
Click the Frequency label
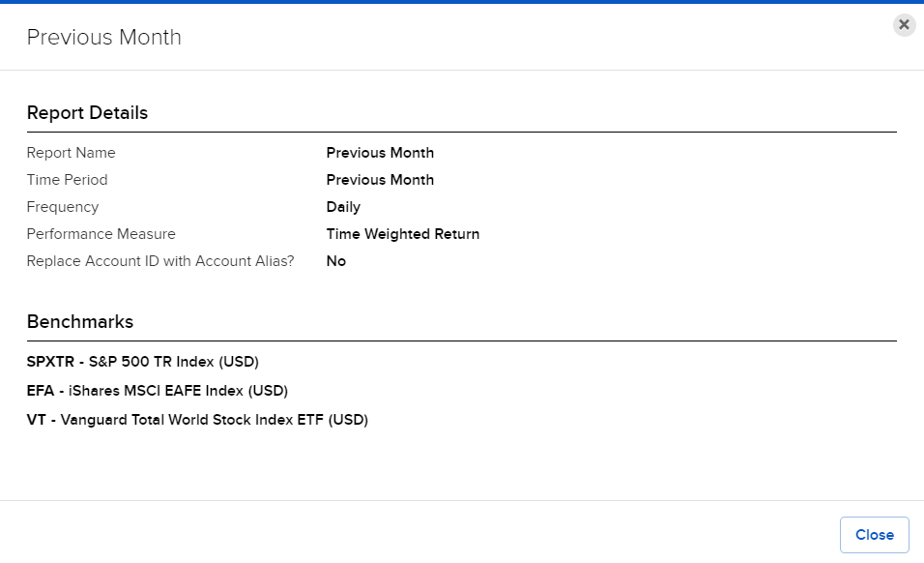[x=62, y=207]
